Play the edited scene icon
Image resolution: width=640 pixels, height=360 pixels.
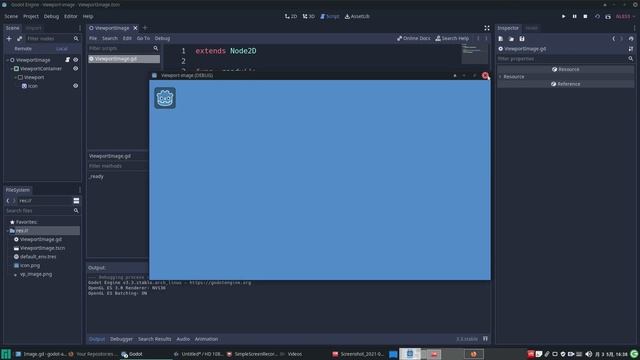pyautogui.click(x=597, y=16)
